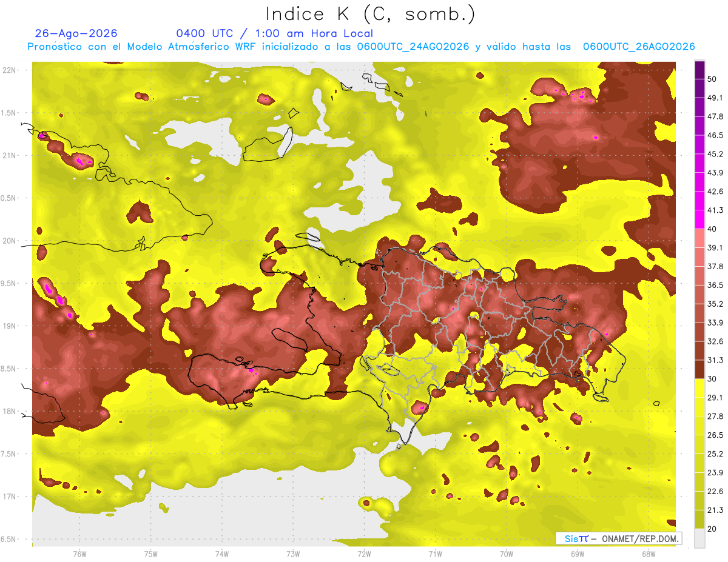Click the 'Indice K (C, somb.)' map title

(370, 15)
